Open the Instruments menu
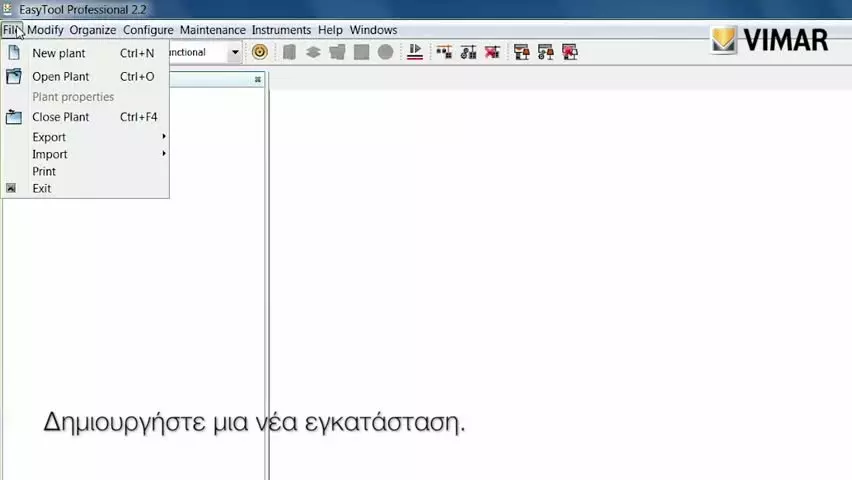The image size is (852, 480). pos(281,30)
